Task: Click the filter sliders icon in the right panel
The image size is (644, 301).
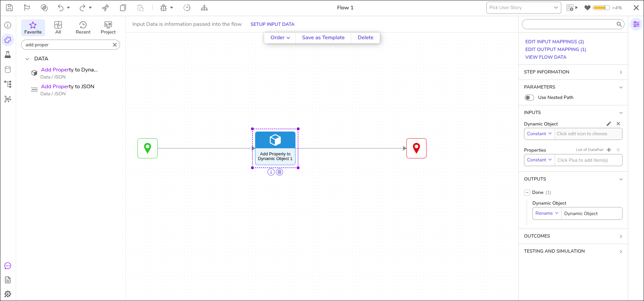Action: pos(636,24)
